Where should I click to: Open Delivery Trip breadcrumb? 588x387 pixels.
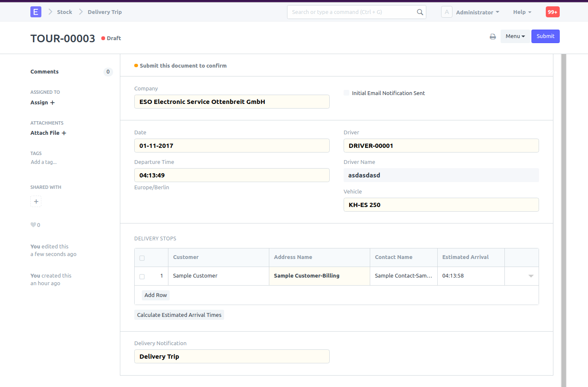(105, 12)
